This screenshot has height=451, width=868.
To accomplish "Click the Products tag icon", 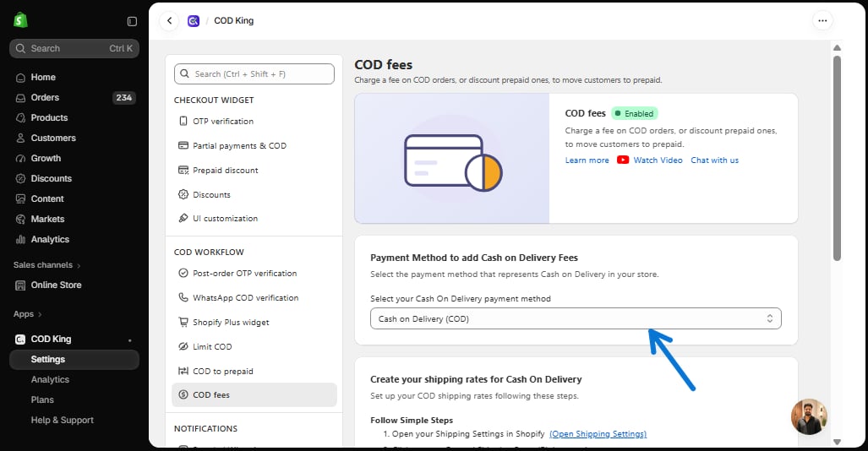I will pos(20,118).
